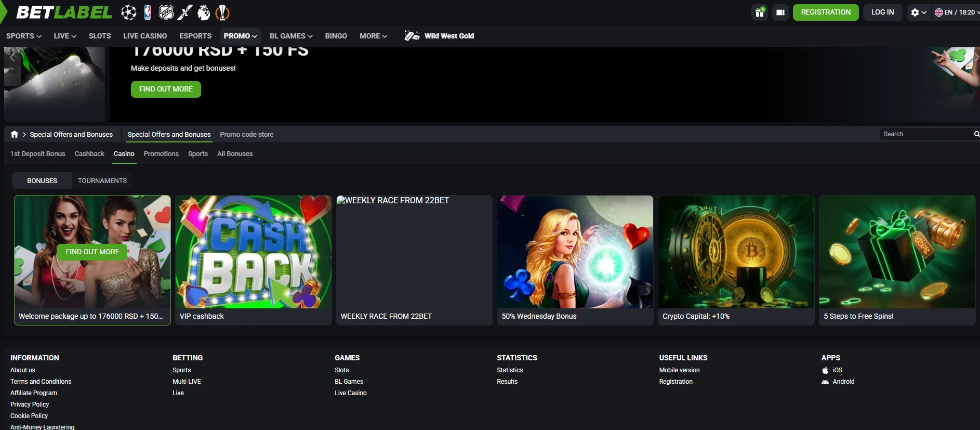Click the BetLabel logo
This screenshot has height=430, width=980.
(63, 12)
